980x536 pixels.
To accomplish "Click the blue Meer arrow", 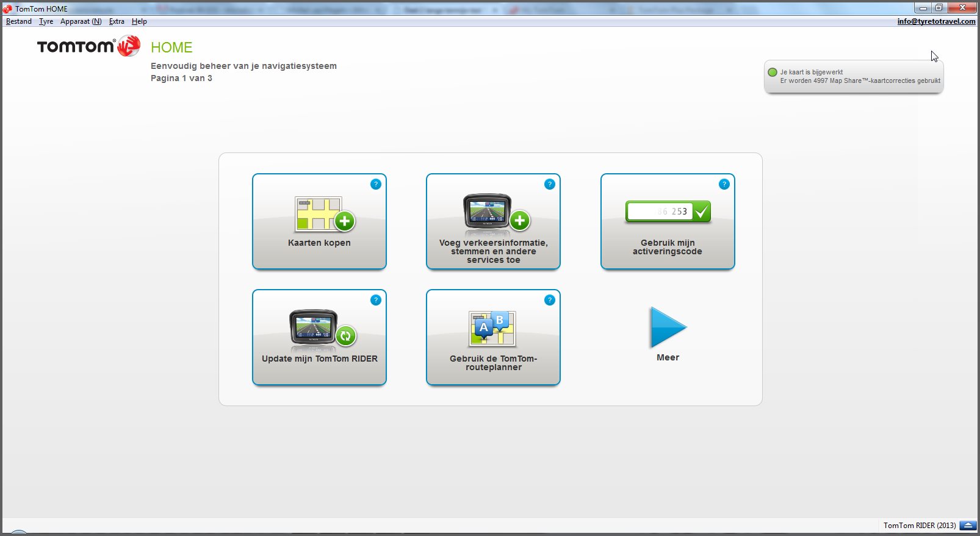I will (x=668, y=327).
